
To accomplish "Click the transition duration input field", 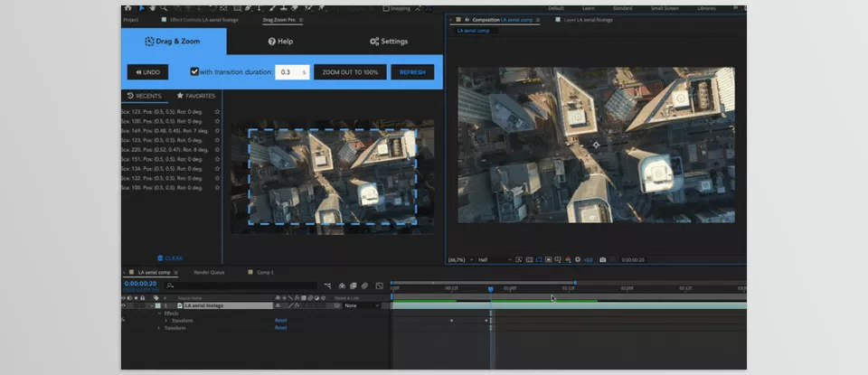I will (x=288, y=72).
